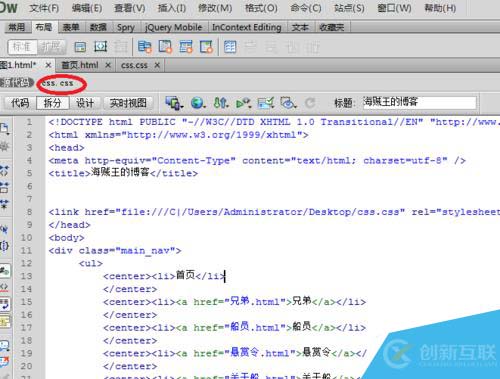Open the 格式(O) menu
500x379 pixels.
pyautogui.click(x=261, y=8)
